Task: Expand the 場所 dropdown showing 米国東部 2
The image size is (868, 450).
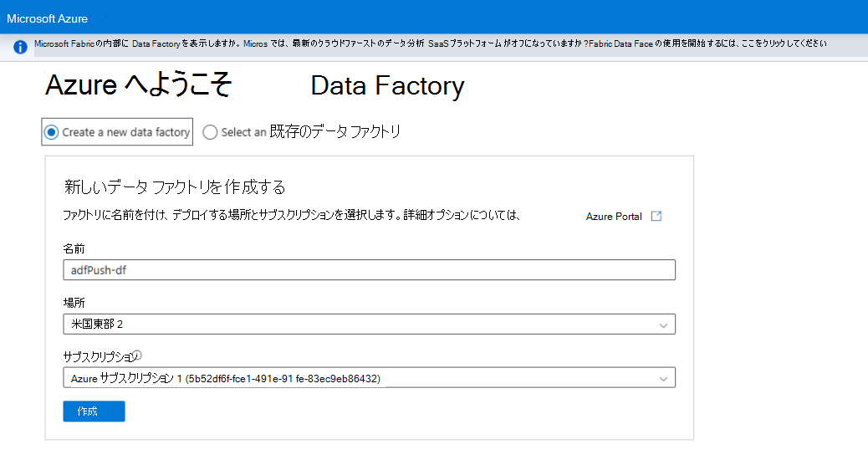Action: point(370,325)
